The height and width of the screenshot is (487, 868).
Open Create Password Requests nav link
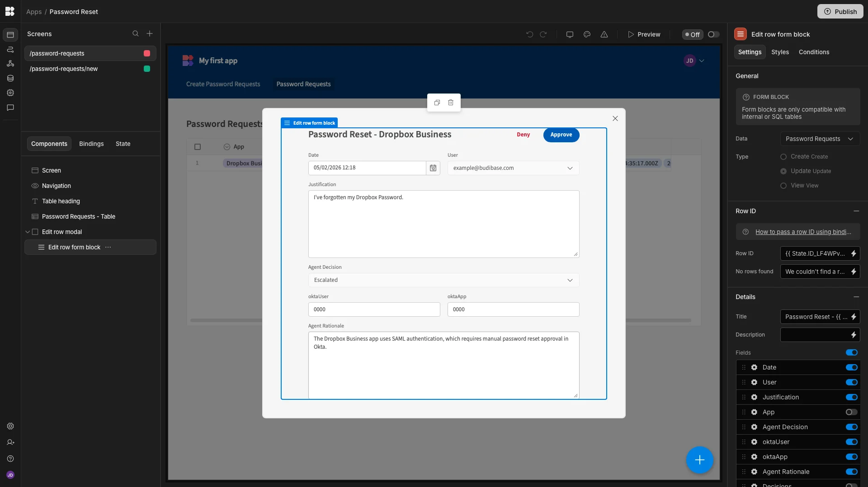223,84
